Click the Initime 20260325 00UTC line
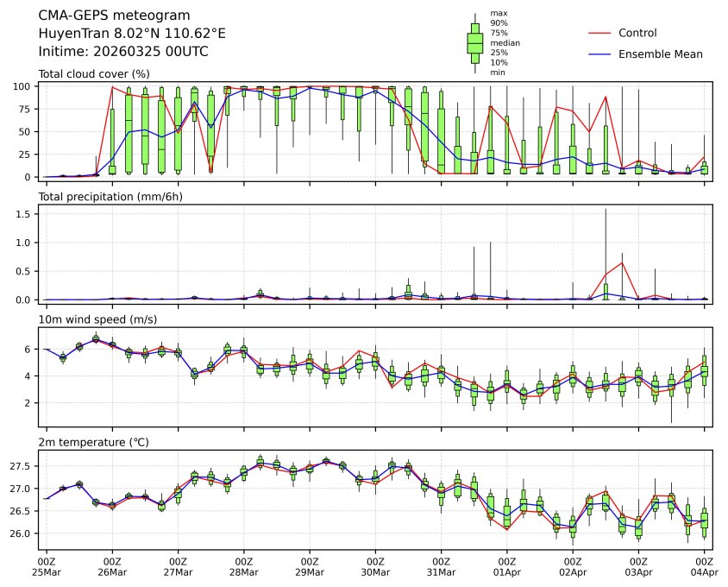The image size is (728, 587). click(123, 51)
